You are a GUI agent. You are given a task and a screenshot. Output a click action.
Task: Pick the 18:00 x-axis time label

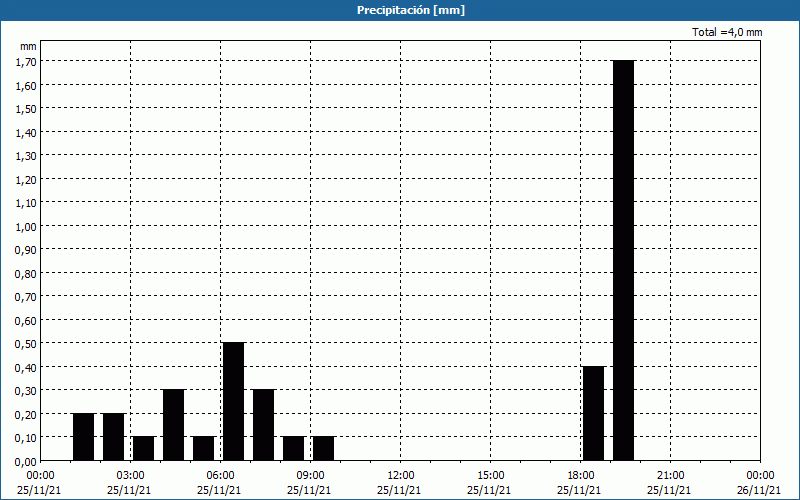click(x=581, y=476)
